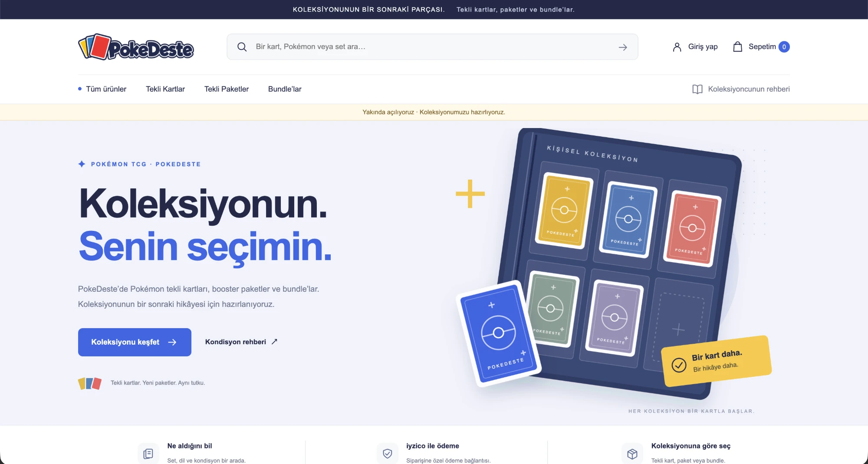Open Koleksiyoncunun rehberi link
This screenshot has width=868, height=464.
coord(741,89)
